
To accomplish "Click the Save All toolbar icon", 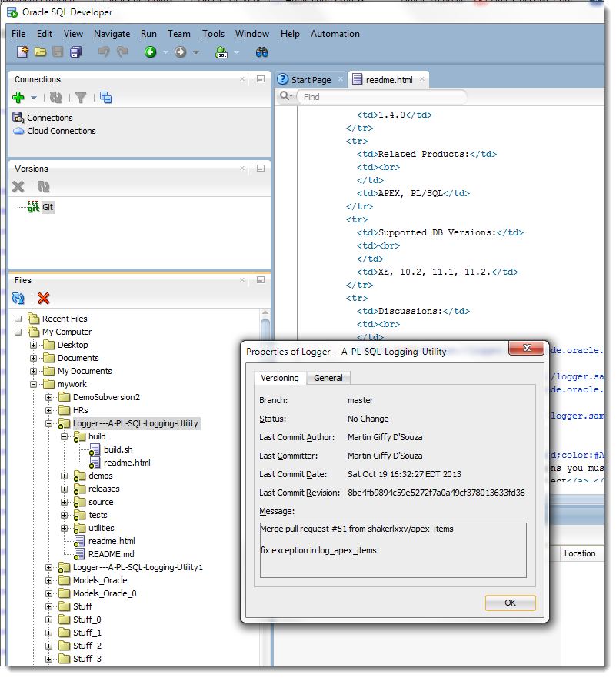I will pos(75,52).
